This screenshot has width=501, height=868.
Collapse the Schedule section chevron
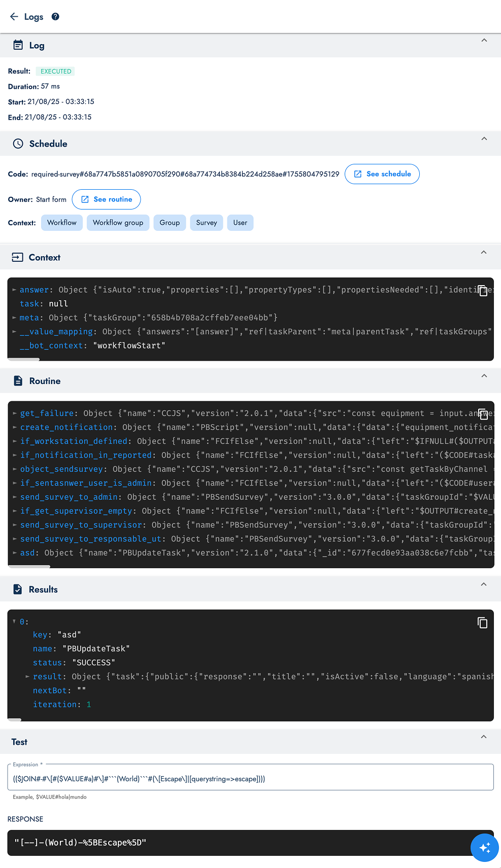tap(484, 139)
